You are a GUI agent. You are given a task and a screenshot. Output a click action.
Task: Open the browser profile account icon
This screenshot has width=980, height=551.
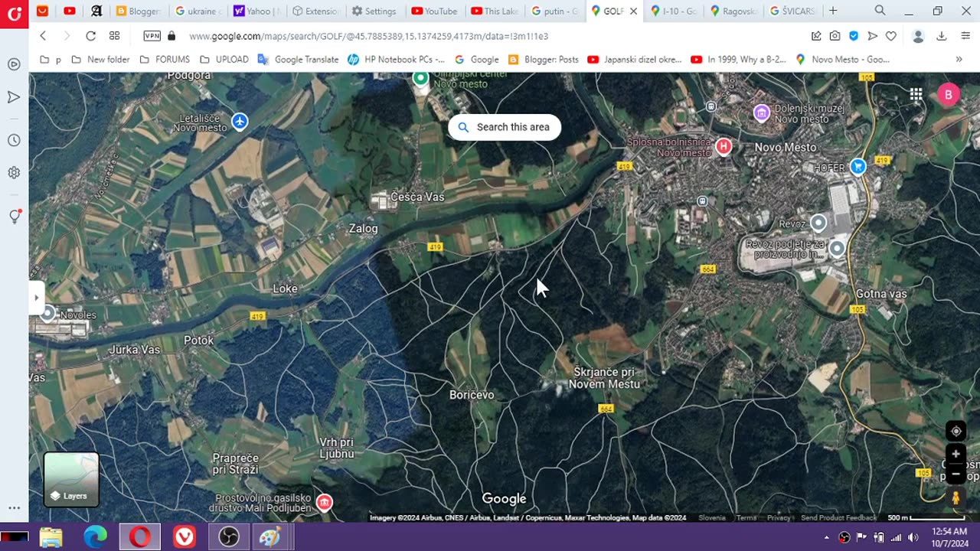(918, 36)
